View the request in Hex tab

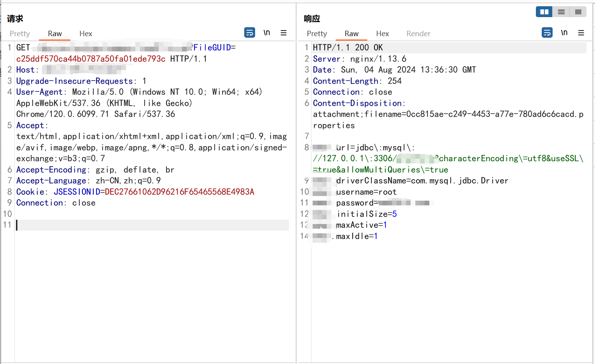[86, 34]
